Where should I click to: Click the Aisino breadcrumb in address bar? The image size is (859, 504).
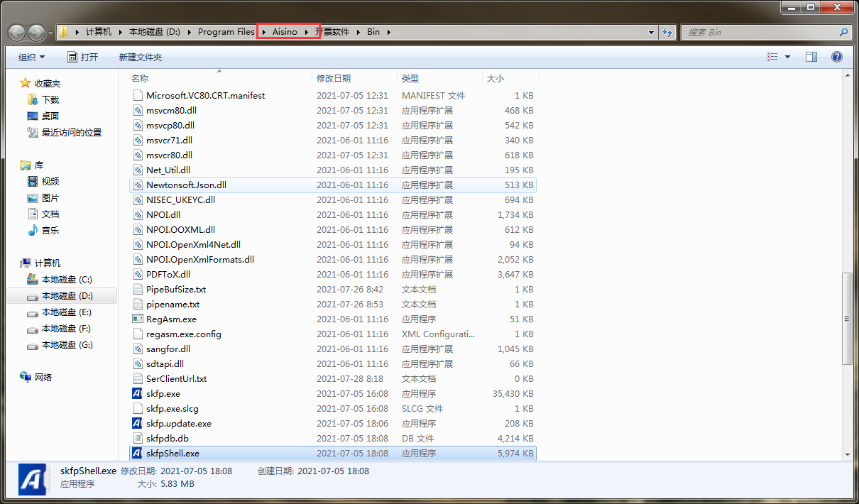pos(285,32)
